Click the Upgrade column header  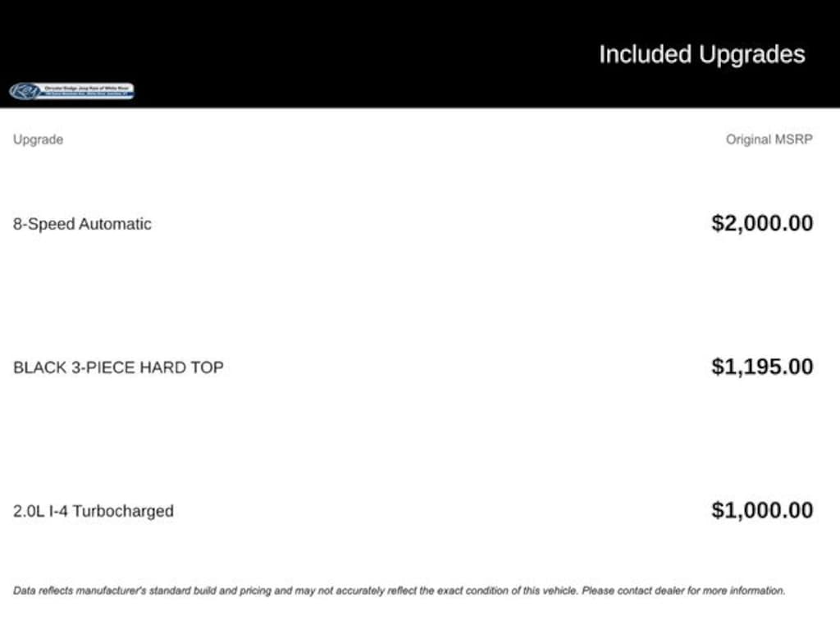point(38,139)
